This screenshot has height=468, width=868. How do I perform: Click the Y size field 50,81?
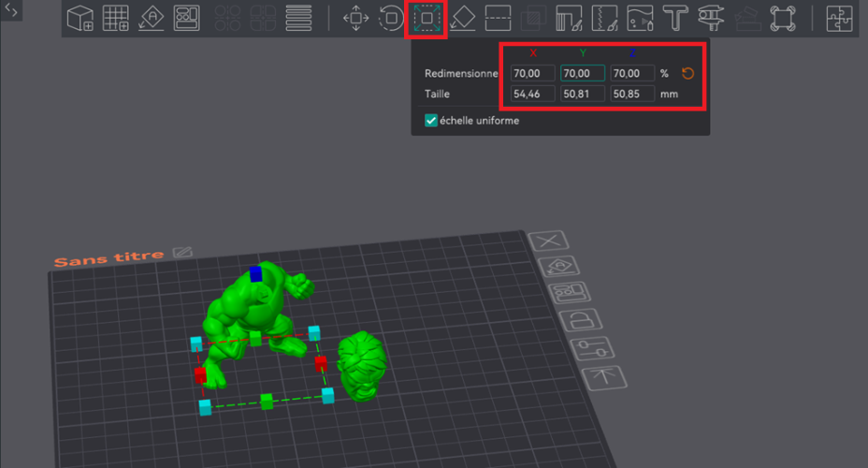pos(582,94)
